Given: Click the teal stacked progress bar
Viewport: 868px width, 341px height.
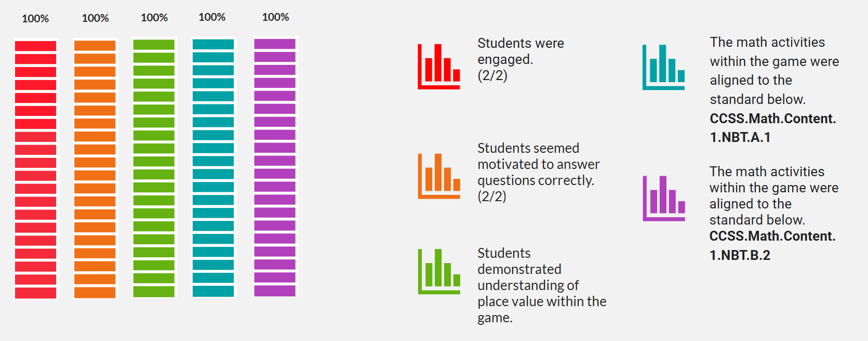Looking at the screenshot, I should coord(213,167).
